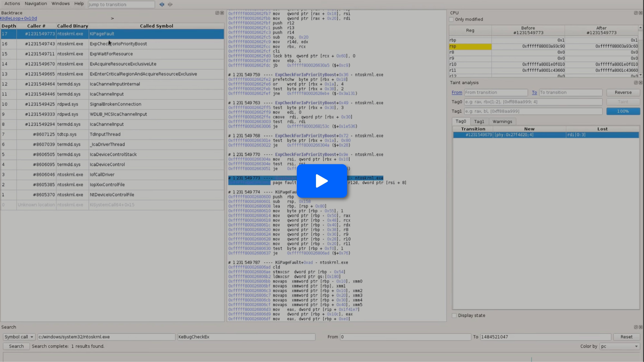Viewport: 644px width, 362px height.
Task: Open the Navigation menu
Action: (36, 4)
